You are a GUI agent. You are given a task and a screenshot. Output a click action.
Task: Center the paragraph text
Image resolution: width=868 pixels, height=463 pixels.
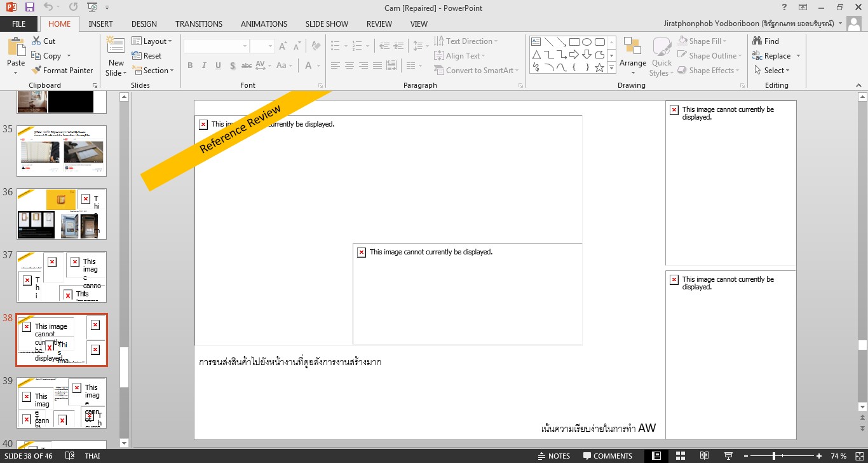click(349, 66)
